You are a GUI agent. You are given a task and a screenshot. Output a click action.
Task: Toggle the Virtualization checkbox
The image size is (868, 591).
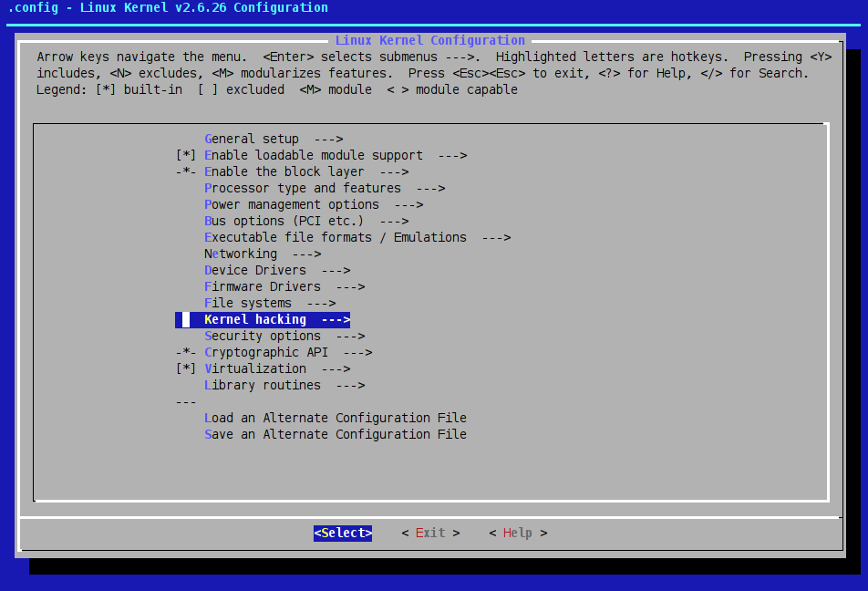pyautogui.click(x=186, y=368)
